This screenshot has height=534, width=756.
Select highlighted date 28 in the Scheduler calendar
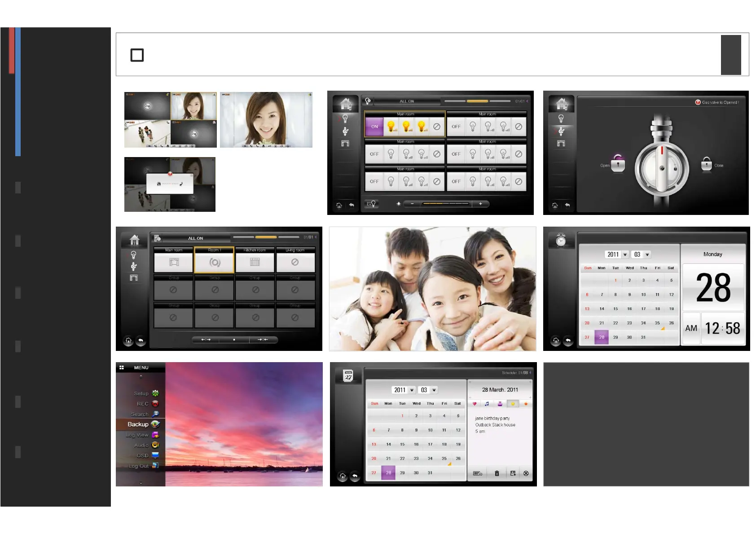(388, 473)
